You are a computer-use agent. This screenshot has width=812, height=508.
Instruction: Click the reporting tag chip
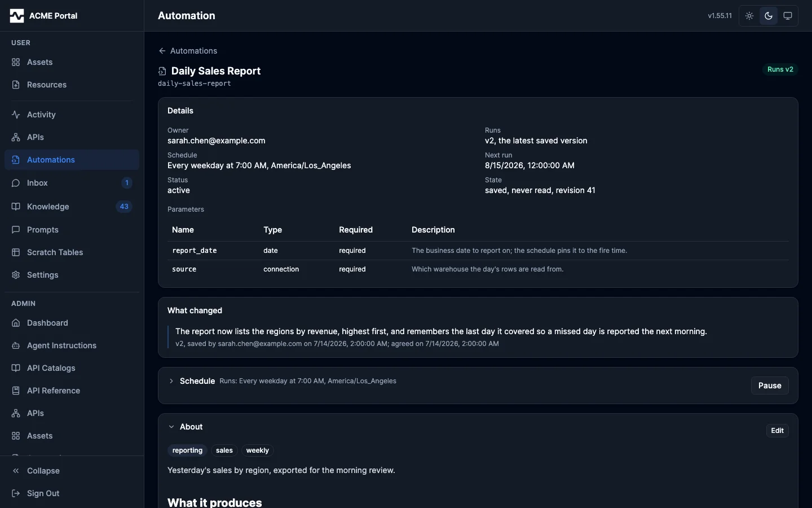[187, 450]
